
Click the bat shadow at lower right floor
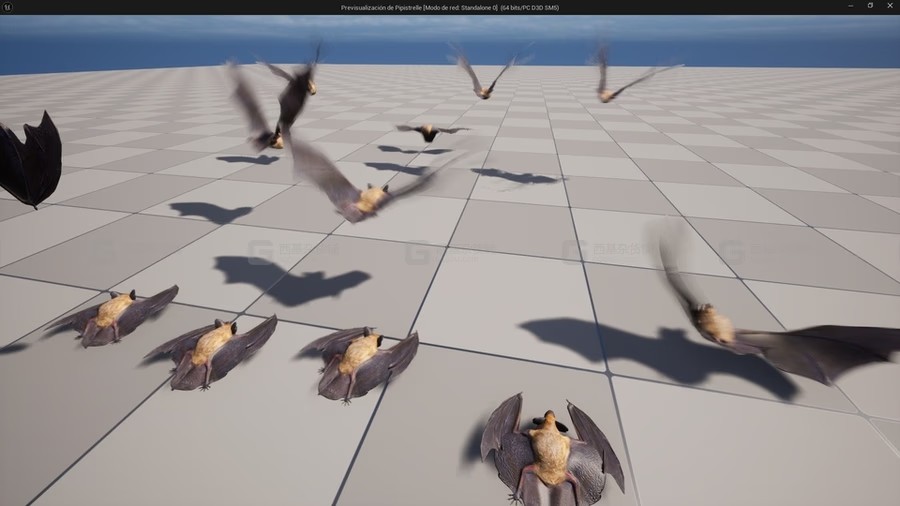pos(640,350)
